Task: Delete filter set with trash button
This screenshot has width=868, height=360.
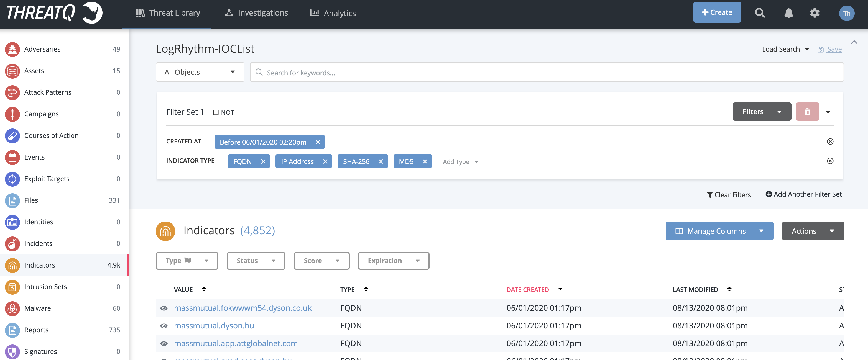Action: pyautogui.click(x=807, y=112)
